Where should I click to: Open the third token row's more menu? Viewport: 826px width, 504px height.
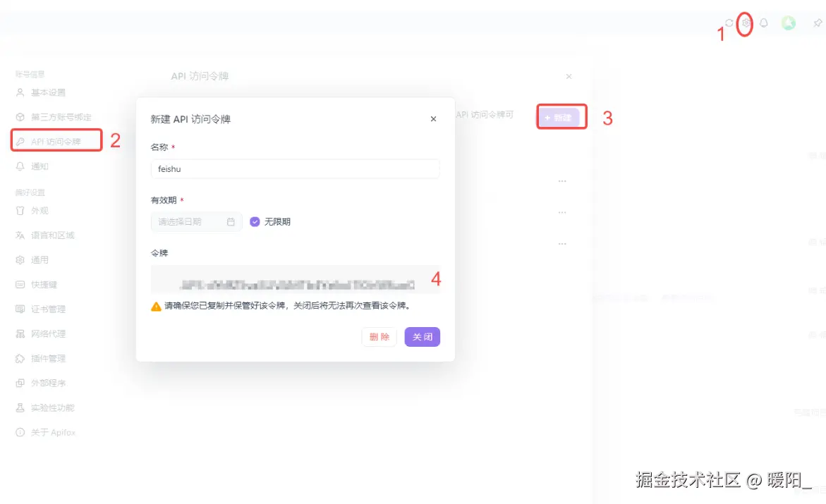coord(563,245)
